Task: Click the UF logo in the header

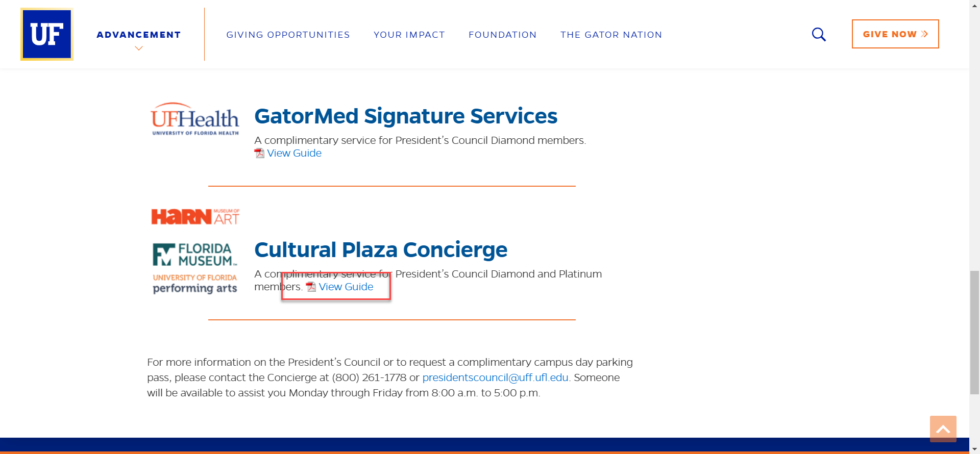Action: (47, 34)
